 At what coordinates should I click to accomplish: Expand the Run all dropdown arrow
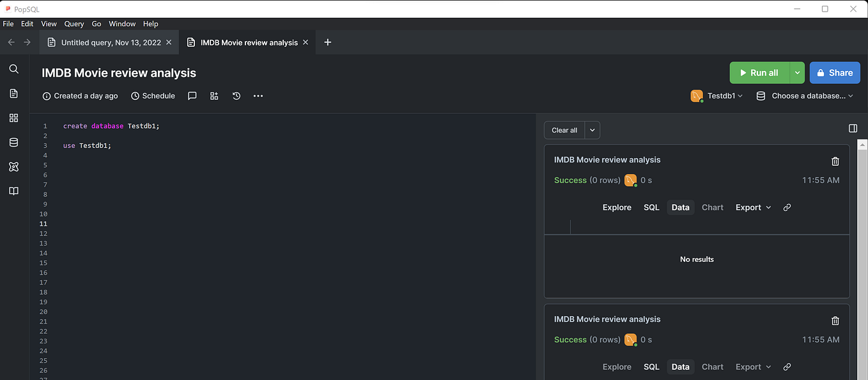(797, 73)
